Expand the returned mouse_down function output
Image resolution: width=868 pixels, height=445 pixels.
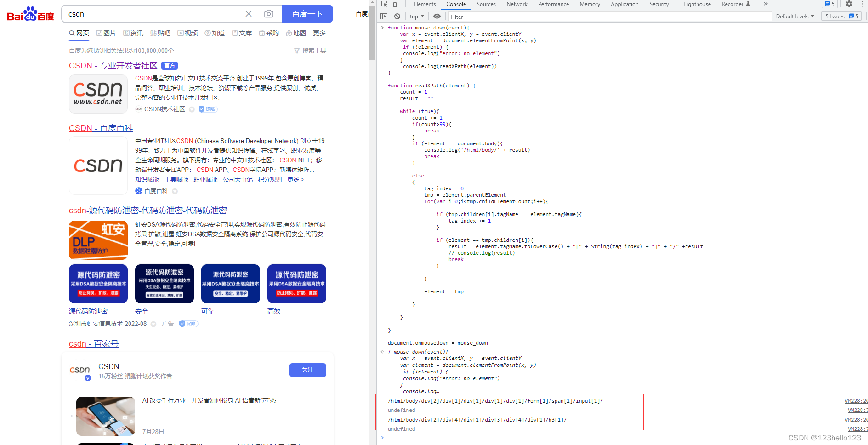tap(382, 352)
